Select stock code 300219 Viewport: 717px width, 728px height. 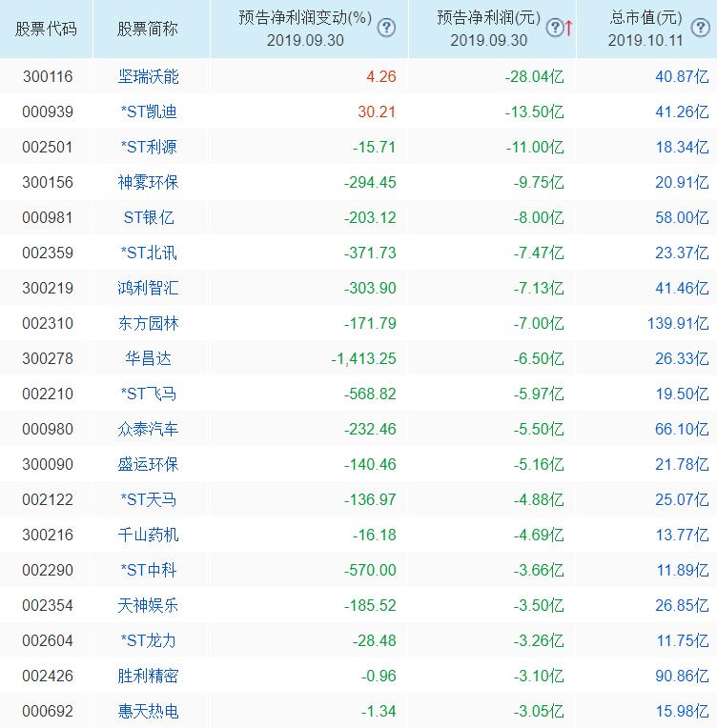48,288
